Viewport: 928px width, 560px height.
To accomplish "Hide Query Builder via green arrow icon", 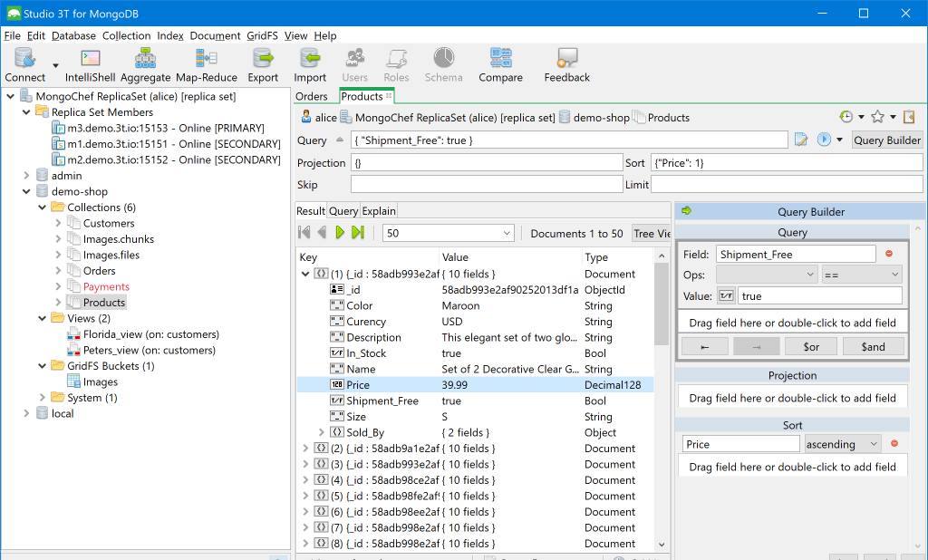I will tap(687, 211).
